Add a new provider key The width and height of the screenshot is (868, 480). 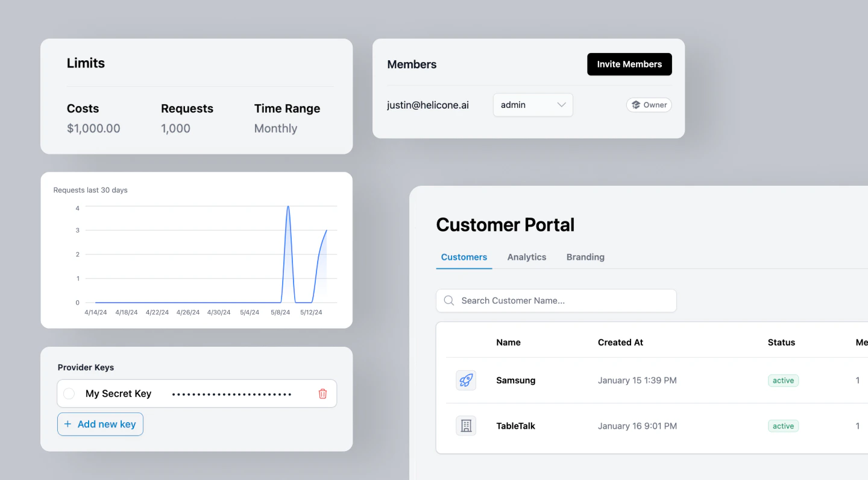pos(100,424)
